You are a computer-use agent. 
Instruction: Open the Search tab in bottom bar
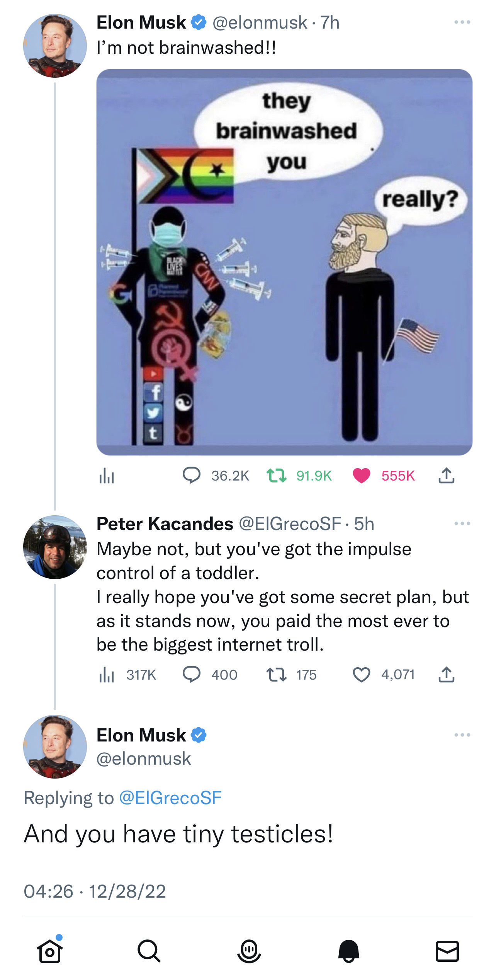(149, 951)
